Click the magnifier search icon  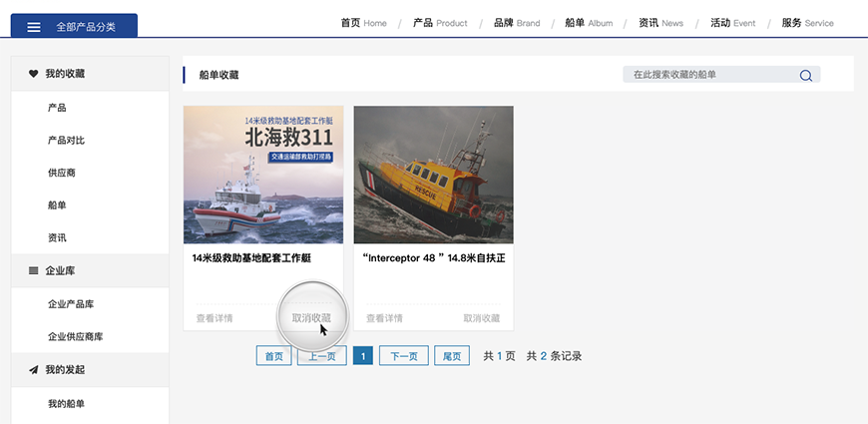pyautogui.click(x=805, y=75)
